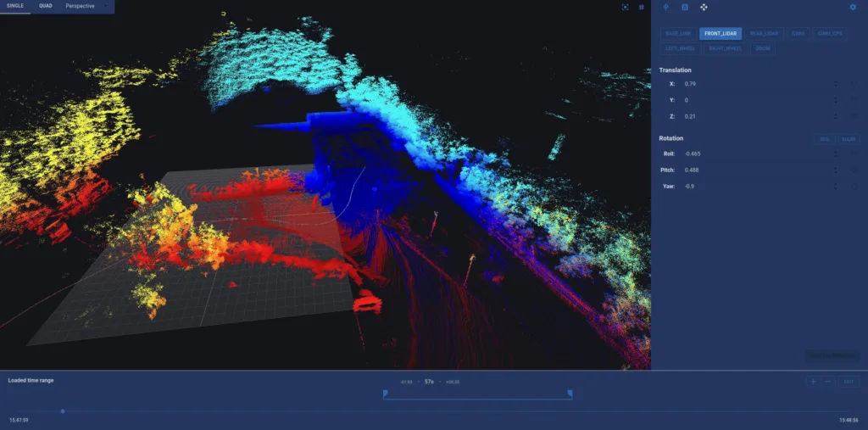Click the plus zoom button on timeline

pos(813,382)
